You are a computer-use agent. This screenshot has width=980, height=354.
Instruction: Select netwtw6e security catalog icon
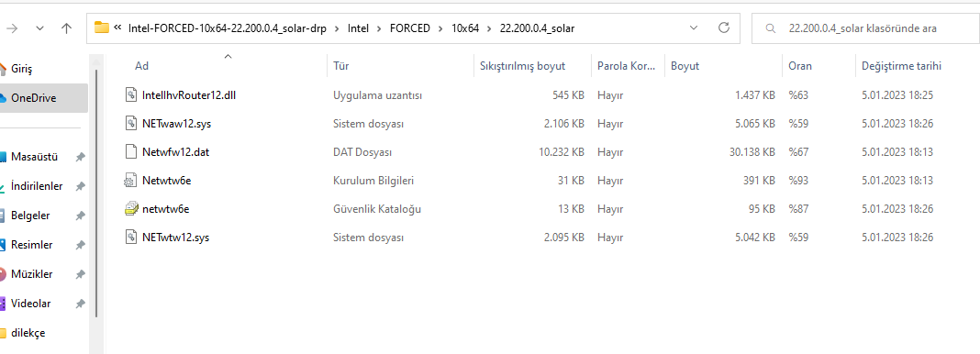(x=130, y=208)
